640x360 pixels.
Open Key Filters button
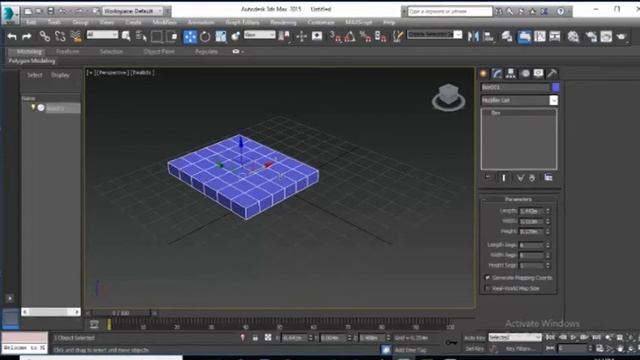(520, 349)
